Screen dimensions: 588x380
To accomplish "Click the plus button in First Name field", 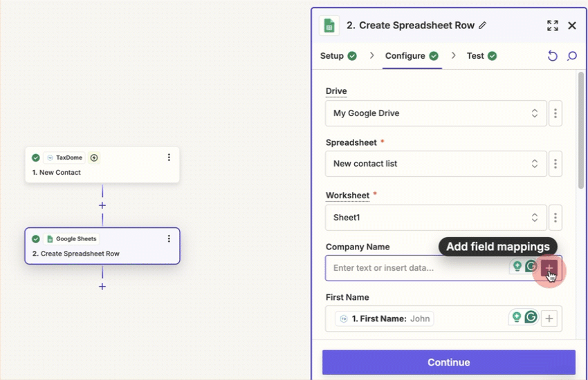I will (549, 318).
